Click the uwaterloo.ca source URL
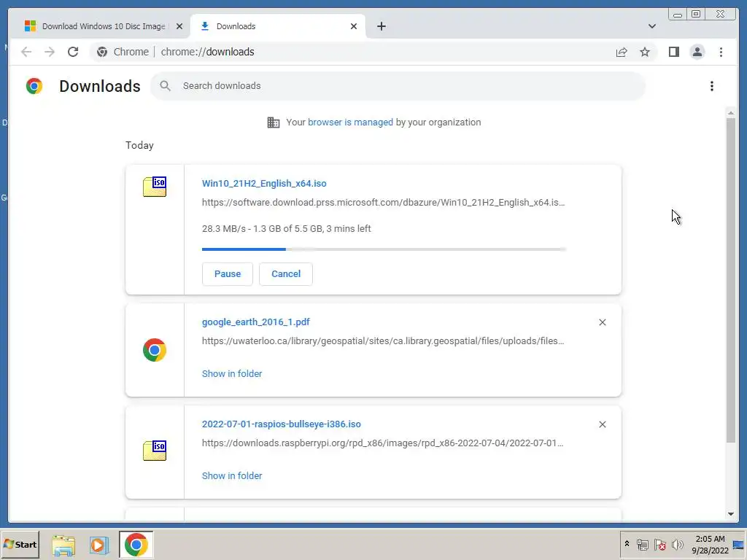The height and width of the screenshot is (560, 747). 382,341
